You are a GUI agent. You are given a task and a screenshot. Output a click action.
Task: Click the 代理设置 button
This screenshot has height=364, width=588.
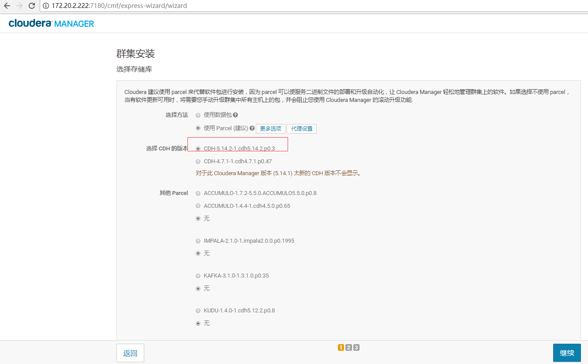[302, 129]
